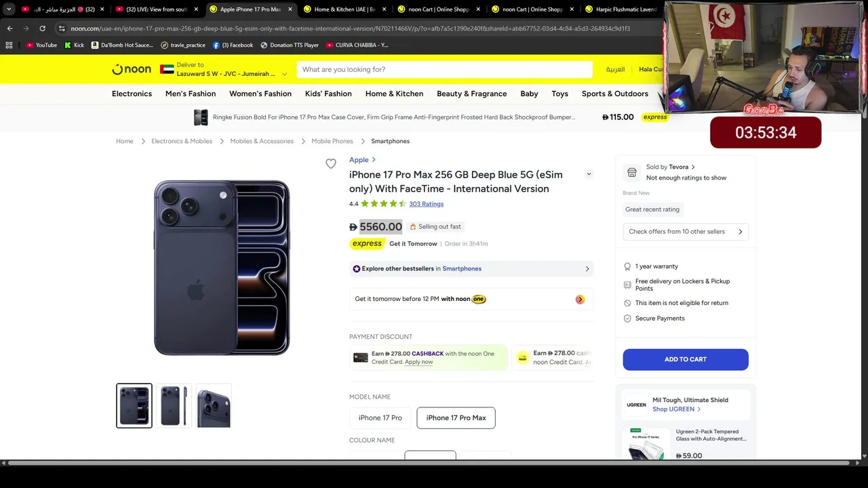
Task: Click the Apply now credit card link
Action: coord(418,362)
